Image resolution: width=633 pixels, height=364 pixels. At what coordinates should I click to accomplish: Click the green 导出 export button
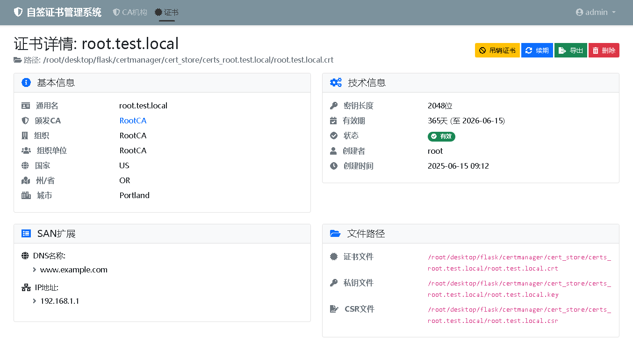(x=570, y=50)
